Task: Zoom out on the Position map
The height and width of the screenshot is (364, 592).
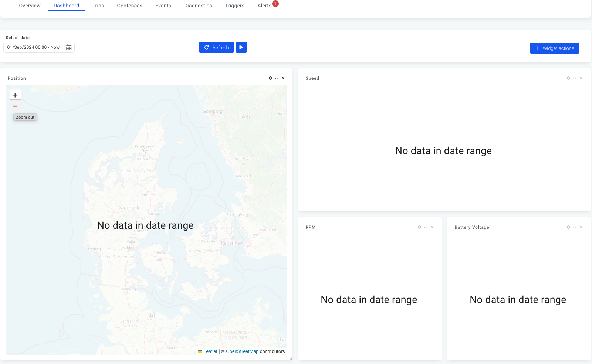Action: tap(15, 106)
